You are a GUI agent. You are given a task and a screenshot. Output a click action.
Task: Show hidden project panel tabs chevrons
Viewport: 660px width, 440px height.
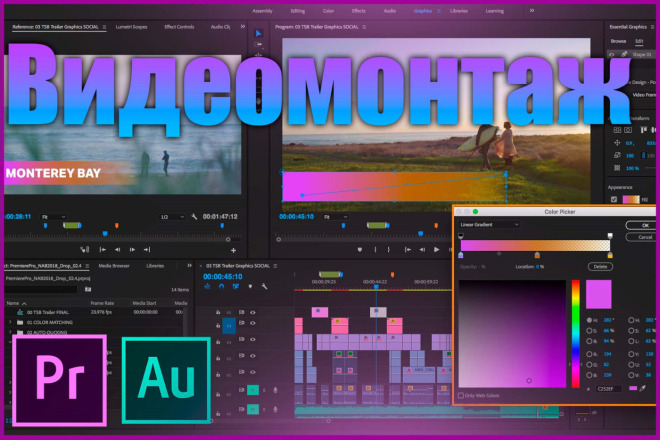point(189,266)
